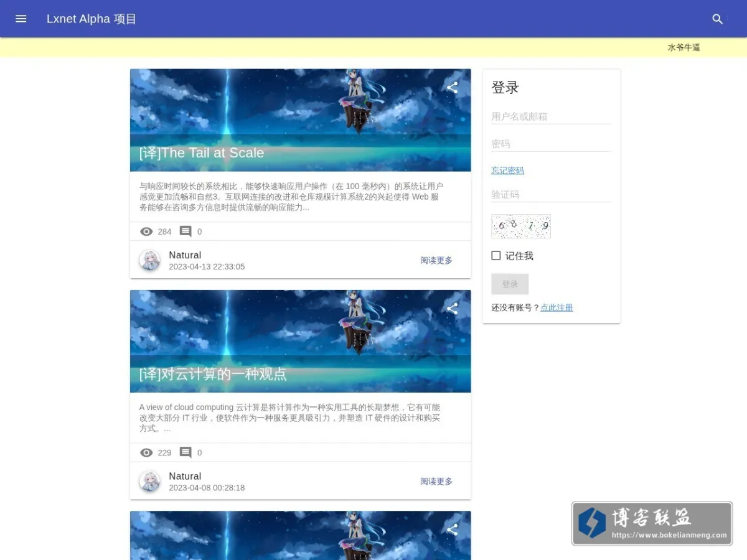
Task: Click the 登录 panel heading
Action: (505, 87)
